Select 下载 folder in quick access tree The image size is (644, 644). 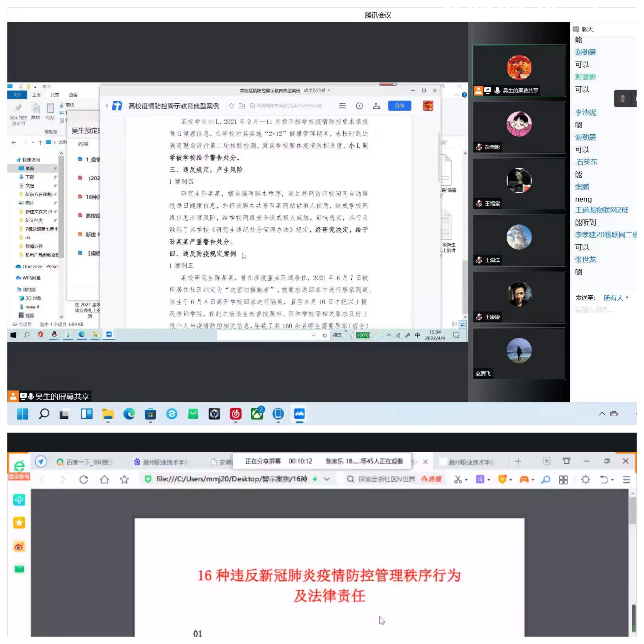[30, 177]
